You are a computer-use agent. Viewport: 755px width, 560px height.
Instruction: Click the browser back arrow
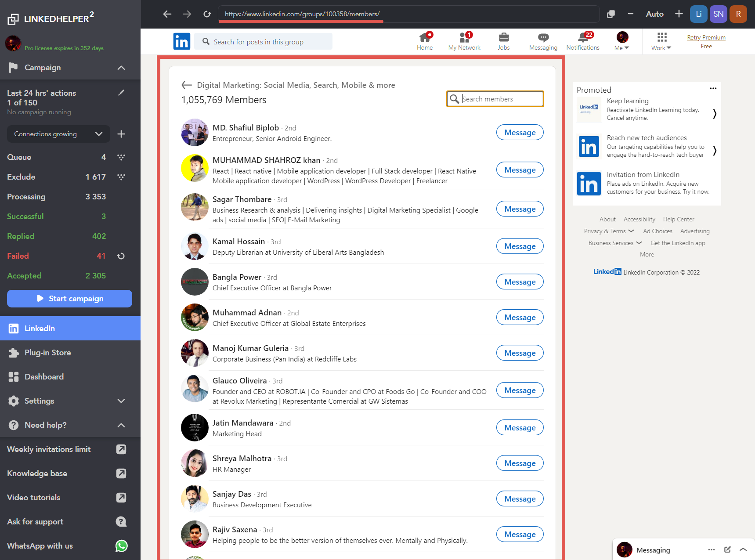(x=167, y=14)
